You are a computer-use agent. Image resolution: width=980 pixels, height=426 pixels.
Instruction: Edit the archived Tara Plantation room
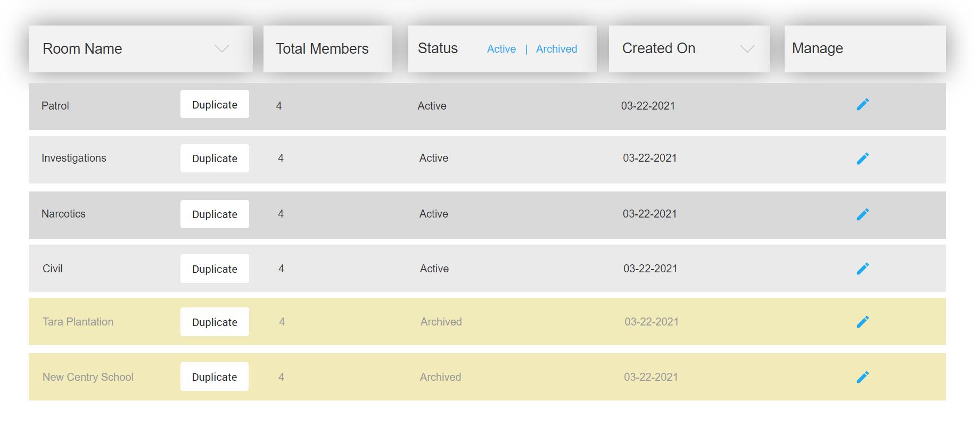862,322
